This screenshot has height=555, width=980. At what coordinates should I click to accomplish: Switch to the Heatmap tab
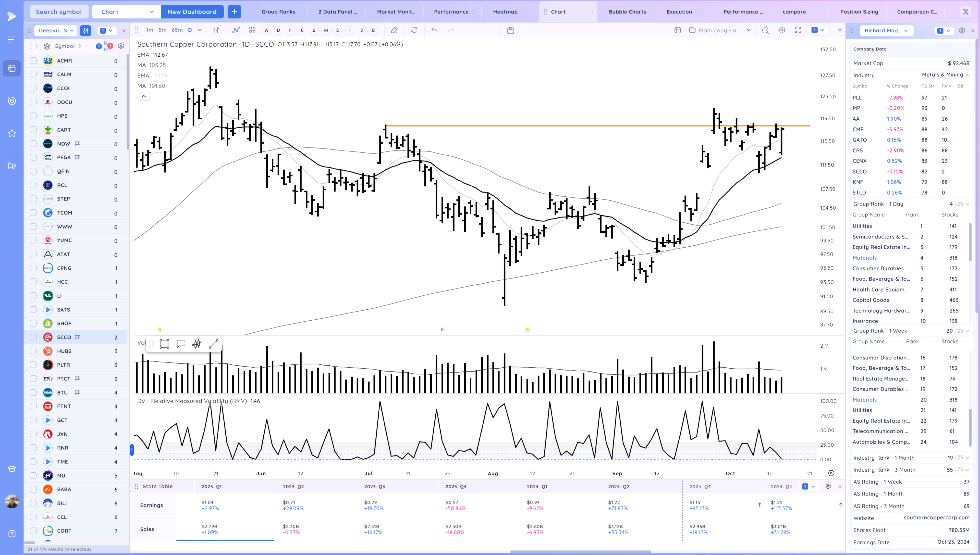click(x=505, y=12)
